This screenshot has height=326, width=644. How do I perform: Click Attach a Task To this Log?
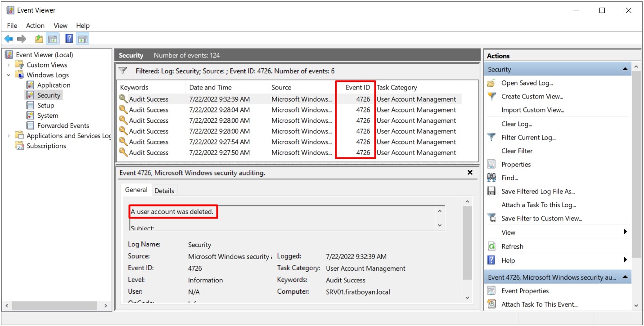539,205
